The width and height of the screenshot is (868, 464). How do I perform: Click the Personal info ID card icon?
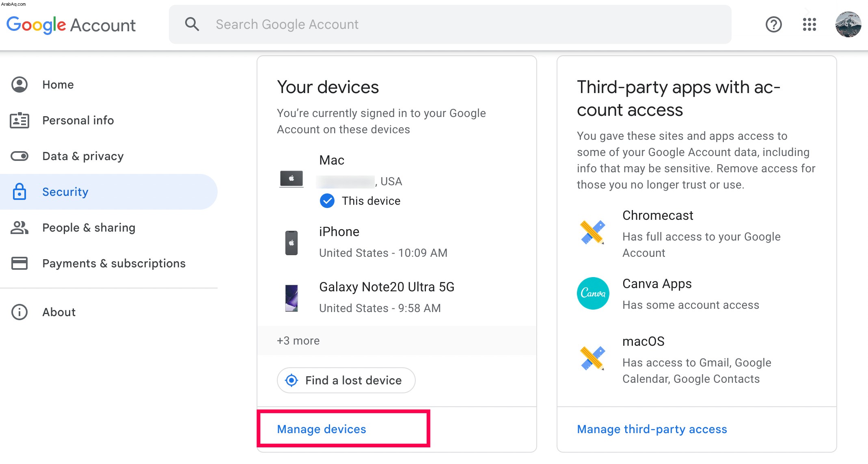[x=19, y=120]
